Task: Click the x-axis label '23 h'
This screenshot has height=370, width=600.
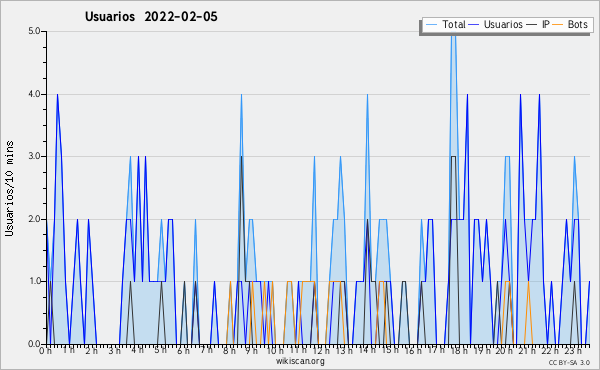Action: tap(574, 351)
